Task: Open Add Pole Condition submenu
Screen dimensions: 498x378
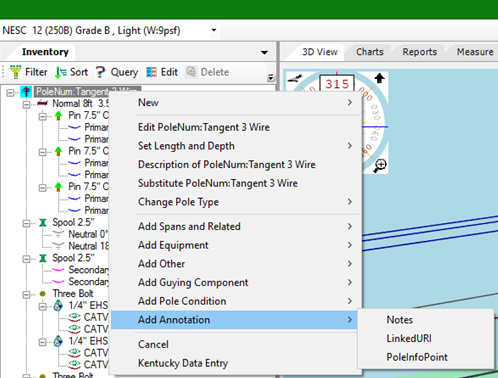Action: coord(235,301)
